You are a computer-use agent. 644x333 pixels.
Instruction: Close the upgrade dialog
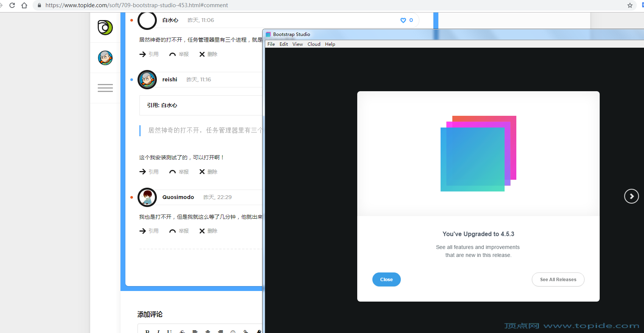386,280
